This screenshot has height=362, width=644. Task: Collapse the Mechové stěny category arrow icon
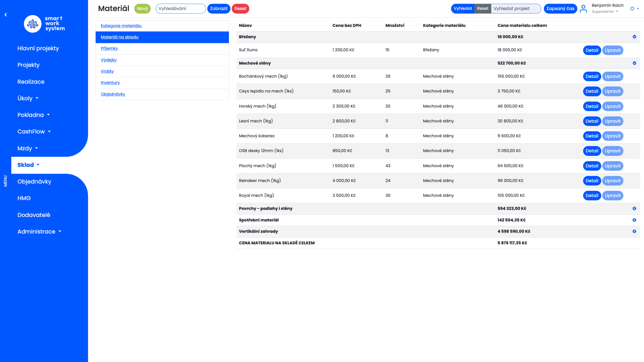click(634, 63)
